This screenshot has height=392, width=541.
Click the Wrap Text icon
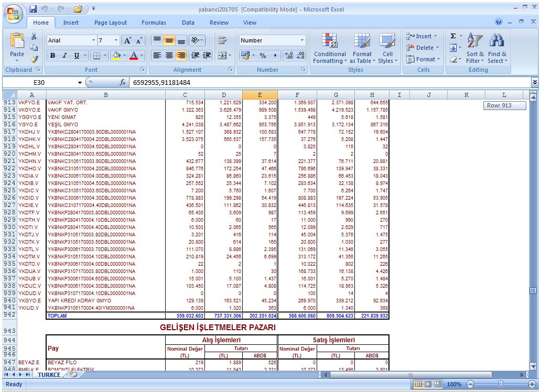coord(222,41)
